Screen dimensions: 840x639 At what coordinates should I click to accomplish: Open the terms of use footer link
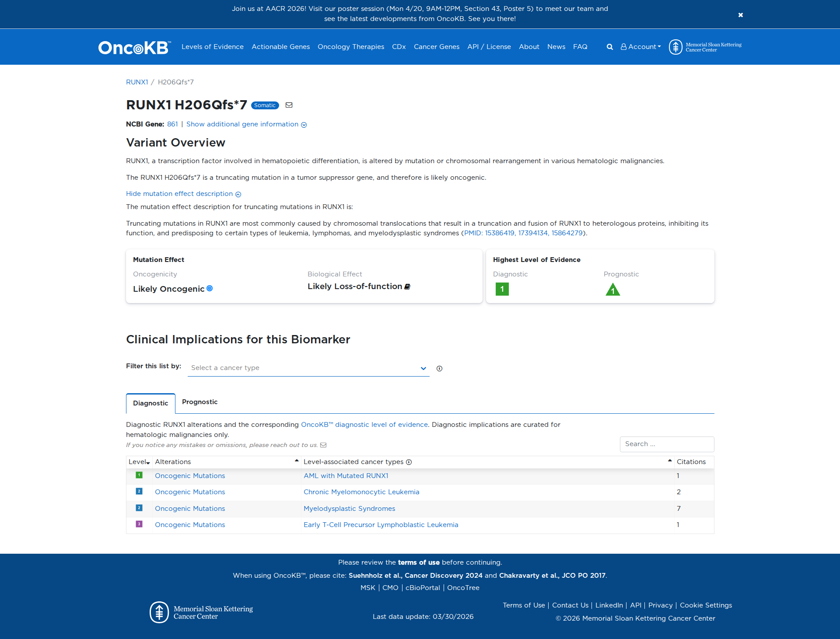coord(419,562)
